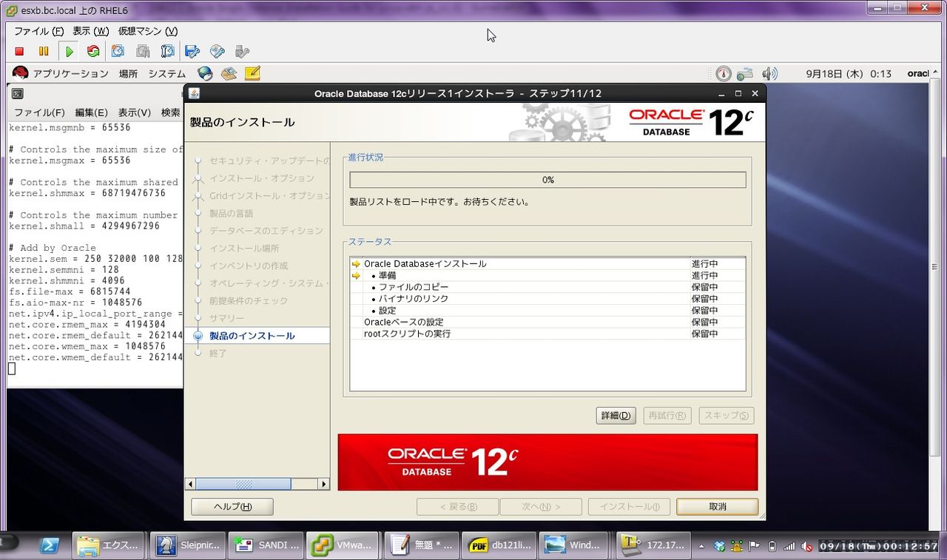Viewport: 947px width, 560px height.
Task: Click the red Power Off button in VMware toolbar
Action: click(20, 52)
